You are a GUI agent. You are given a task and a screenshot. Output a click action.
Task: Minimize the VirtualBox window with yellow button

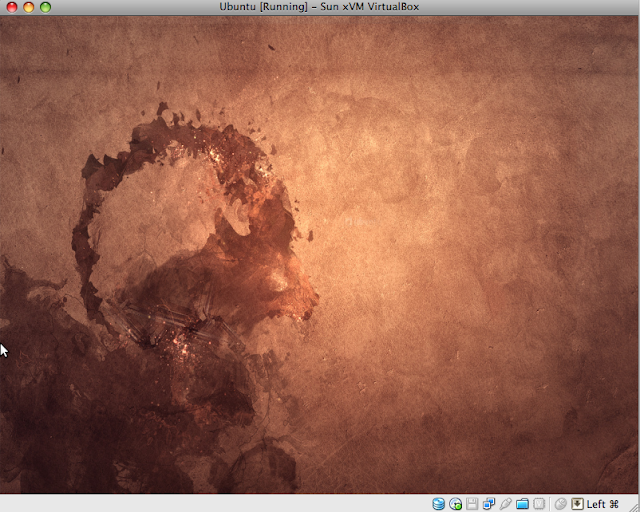point(28,7)
